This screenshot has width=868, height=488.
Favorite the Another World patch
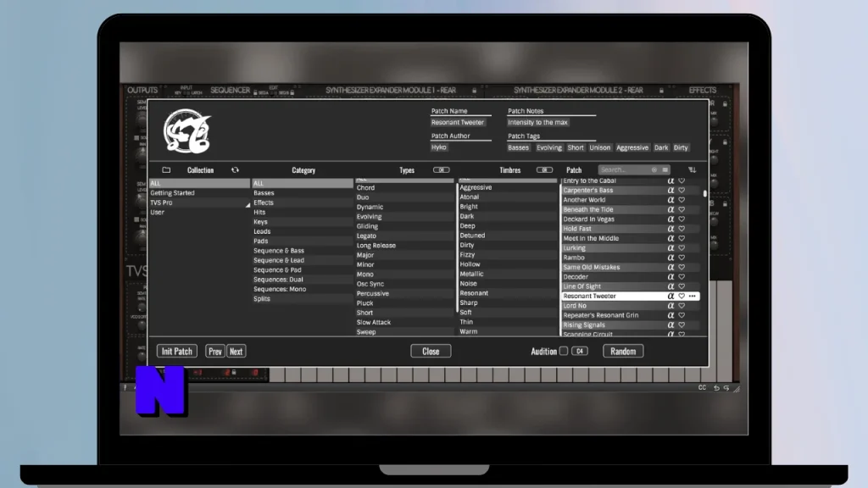coord(682,200)
